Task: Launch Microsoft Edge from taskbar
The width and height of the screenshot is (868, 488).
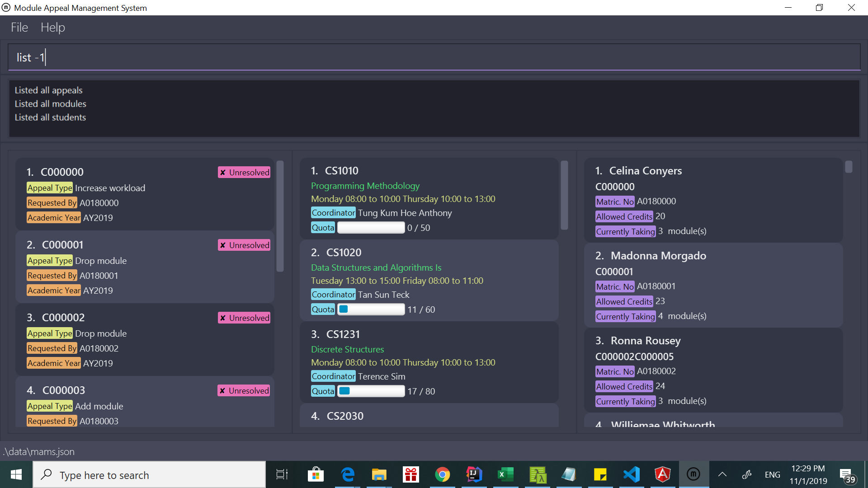Action: click(347, 474)
